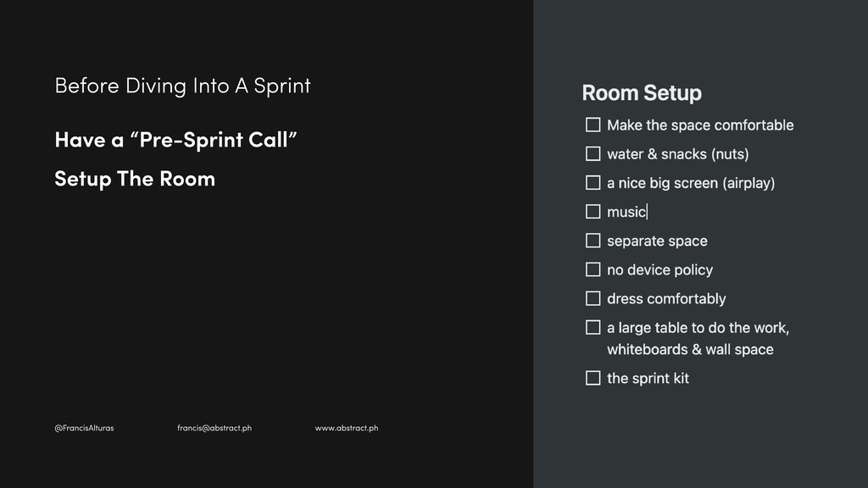868x488 pixels.
Task: Tick the 'no device policy' checkbox
Action: click(x=593, y=269)
